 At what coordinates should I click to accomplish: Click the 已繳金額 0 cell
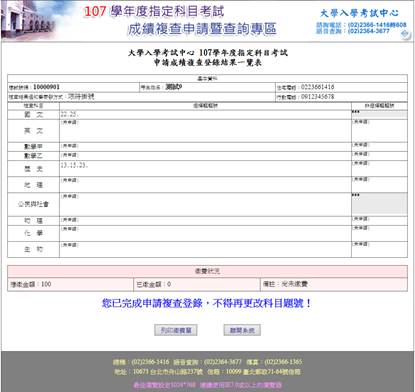click(197, 284)
